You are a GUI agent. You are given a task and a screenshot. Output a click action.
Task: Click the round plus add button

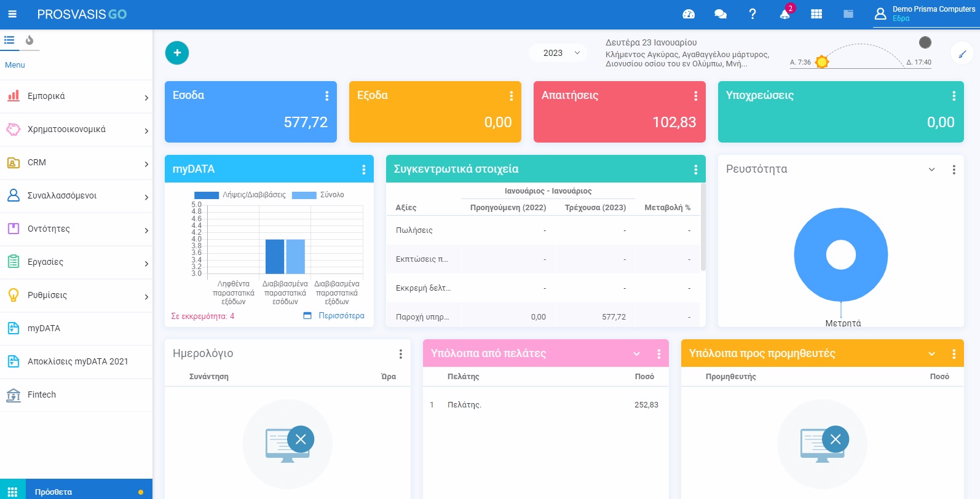tap(177, 53)
